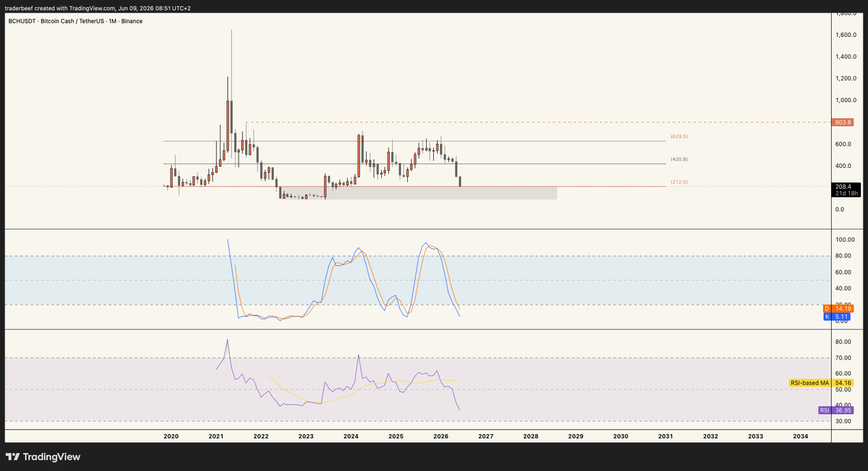868x471 pixels.
Task: Click the 2024 year label on time axis
Action: click(x=351, y=436)
